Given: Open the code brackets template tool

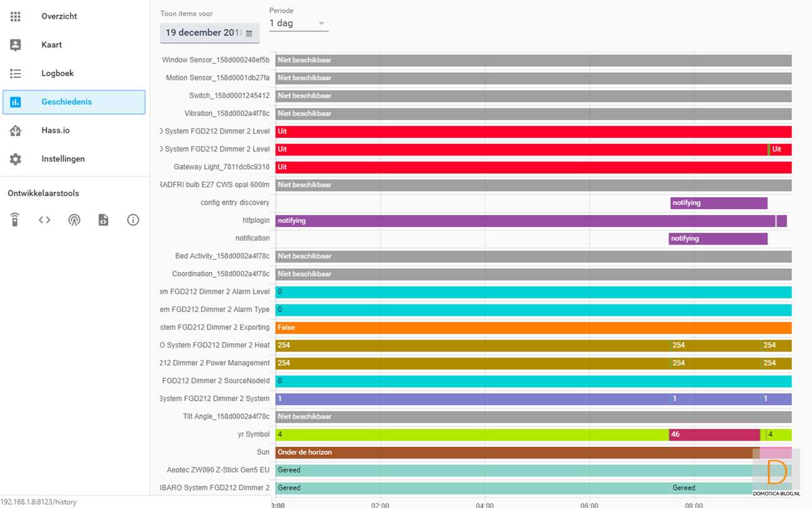Looking at the screenshot, I should pyautogui.click(x=44, y=220).
